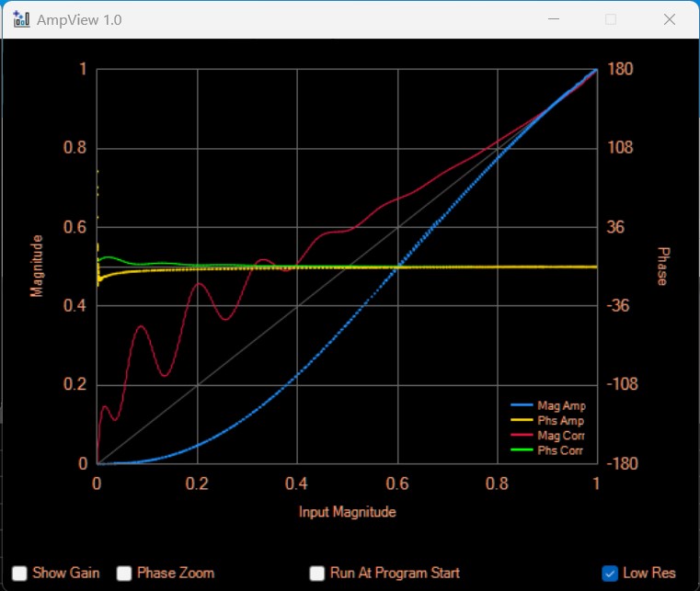Click the AmpView 1.0 window title

(79, 19)
